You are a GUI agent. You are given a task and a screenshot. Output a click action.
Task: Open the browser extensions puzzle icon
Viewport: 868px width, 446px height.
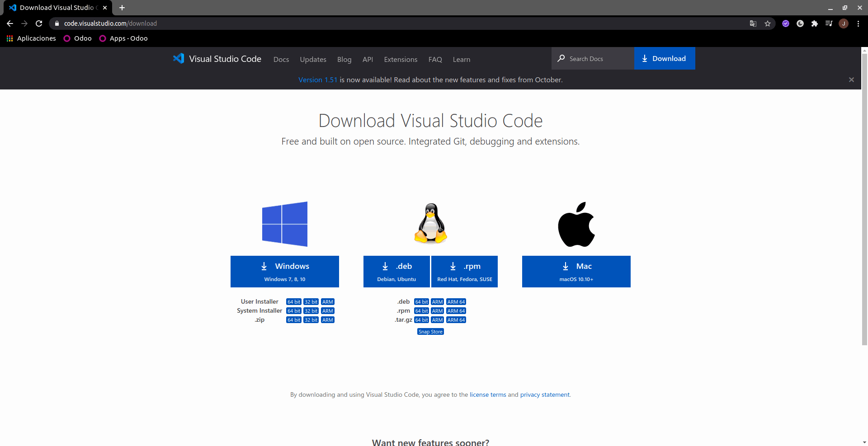point(815,23)
